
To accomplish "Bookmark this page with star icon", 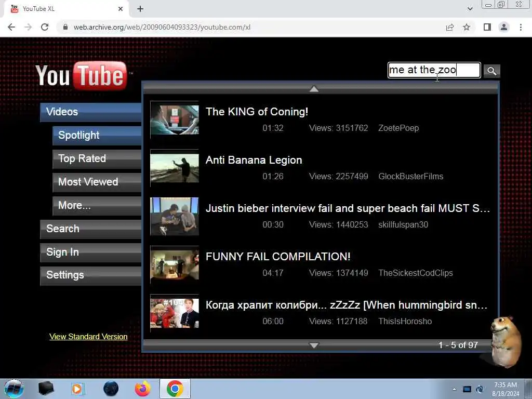I will 467,27.
